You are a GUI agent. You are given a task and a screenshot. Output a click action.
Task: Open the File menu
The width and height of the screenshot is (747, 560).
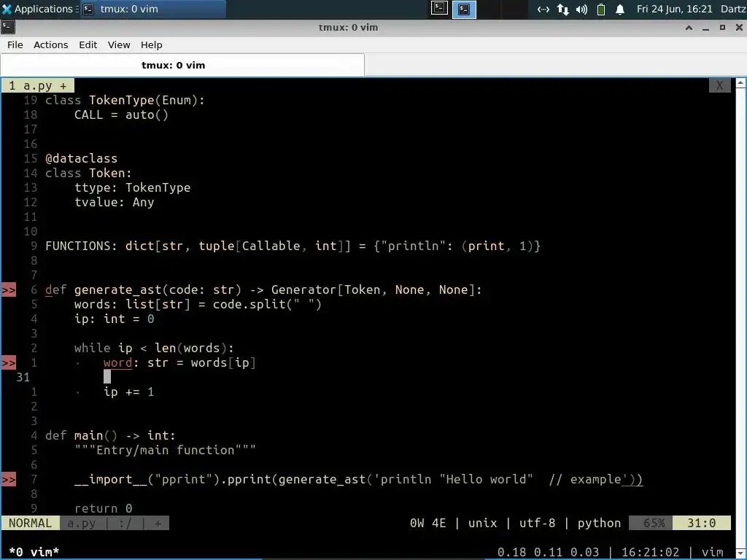coord(15,44)
